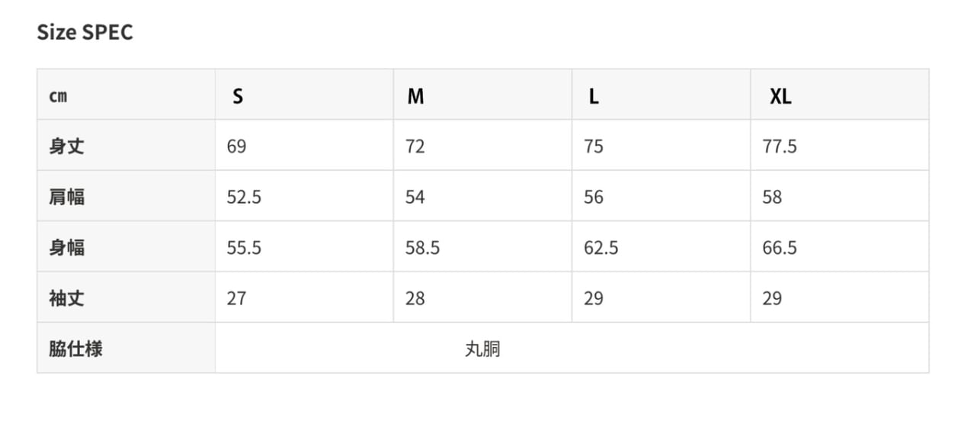Click the 77.5 length value for XL
The width and height of the screenshot is (980, 424).
pyautogui.click(x=780, y=146)
